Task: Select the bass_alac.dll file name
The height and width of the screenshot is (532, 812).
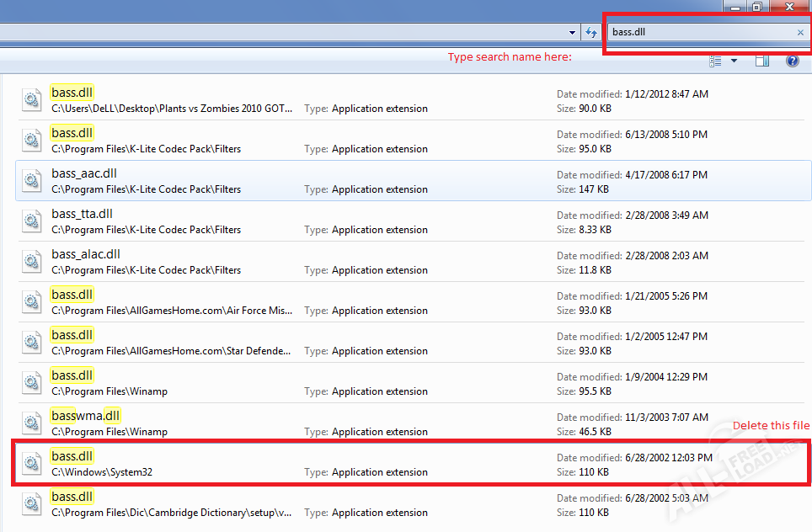Action: [86, 254]
